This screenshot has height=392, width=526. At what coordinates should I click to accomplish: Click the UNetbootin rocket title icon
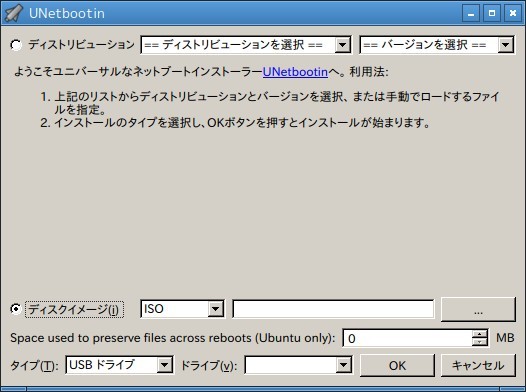[14, 13]
